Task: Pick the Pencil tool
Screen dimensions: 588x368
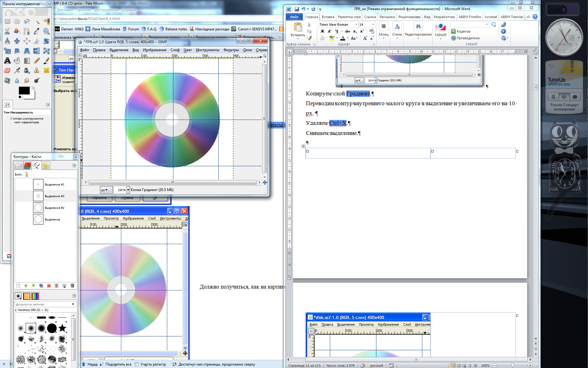Action: coord(37,61)
